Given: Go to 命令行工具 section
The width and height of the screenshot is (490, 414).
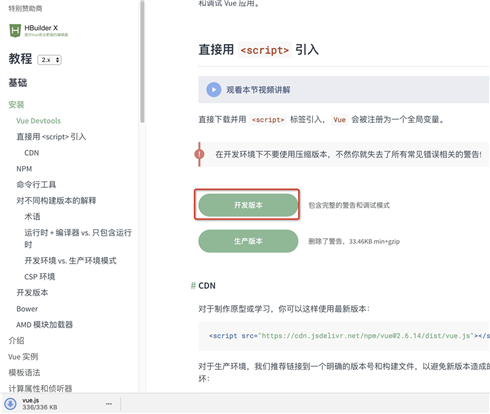Looking at the screenshot, I should click(x=36, y=185).
